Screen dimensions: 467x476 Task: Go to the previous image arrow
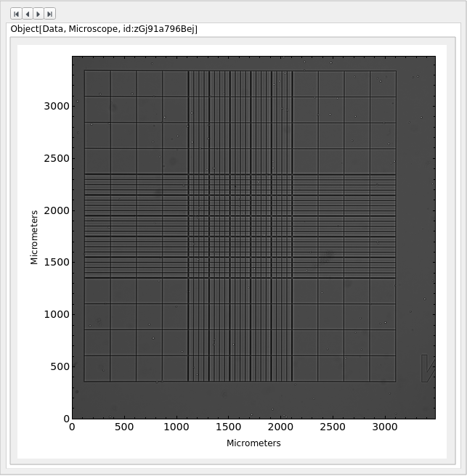pos(27,14)
